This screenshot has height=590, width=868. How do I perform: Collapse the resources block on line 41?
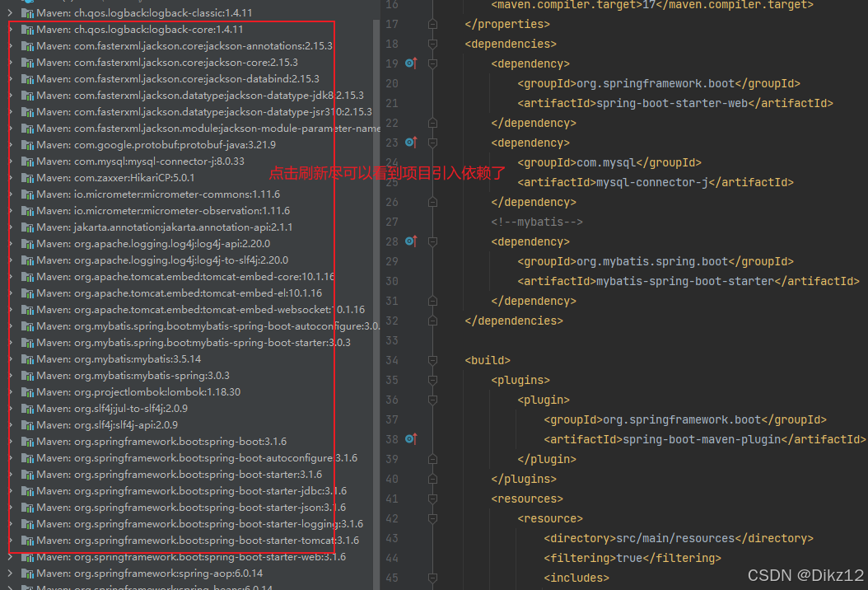pyautogui.click(x=433, y=499)
